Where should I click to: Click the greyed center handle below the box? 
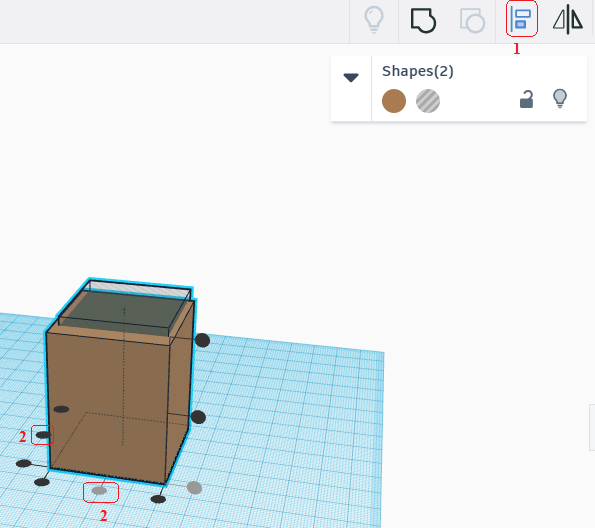99,491
